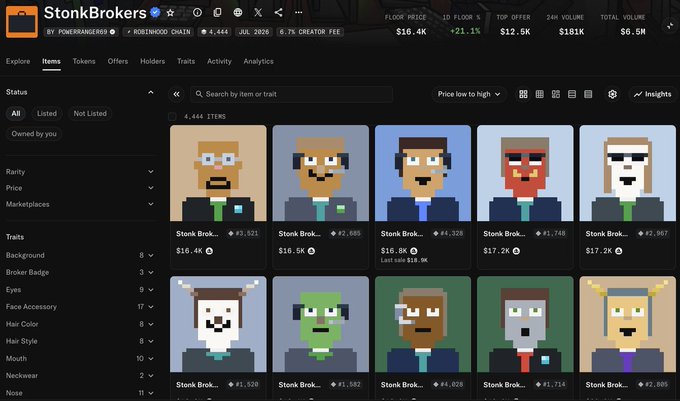
Task: Toggle the Owned by you filter
Action: coord(34,134)
